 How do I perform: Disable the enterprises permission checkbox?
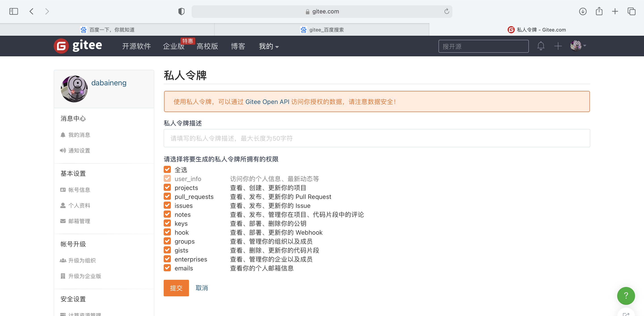click(x=167, y=259)
